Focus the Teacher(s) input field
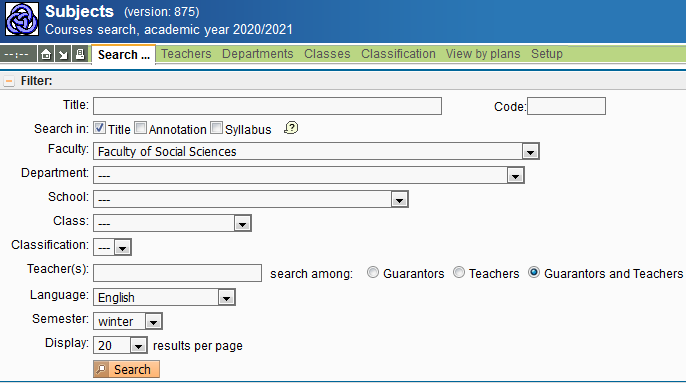686x386 pixels. 178,273
